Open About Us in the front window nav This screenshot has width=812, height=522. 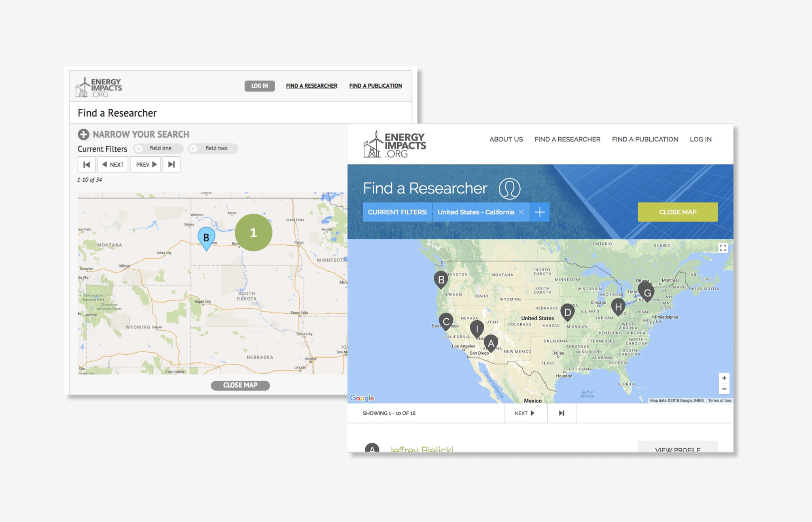coord(506,139)
